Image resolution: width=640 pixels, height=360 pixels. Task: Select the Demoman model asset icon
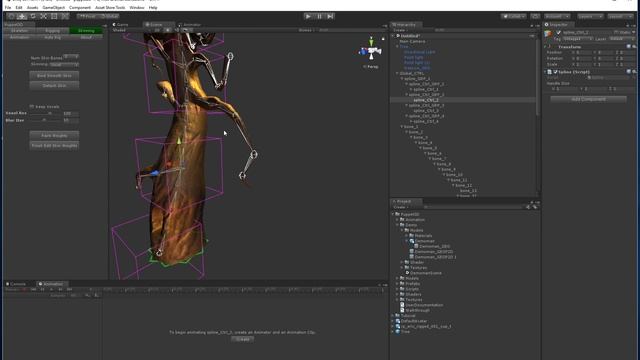(x=412, y=241)
